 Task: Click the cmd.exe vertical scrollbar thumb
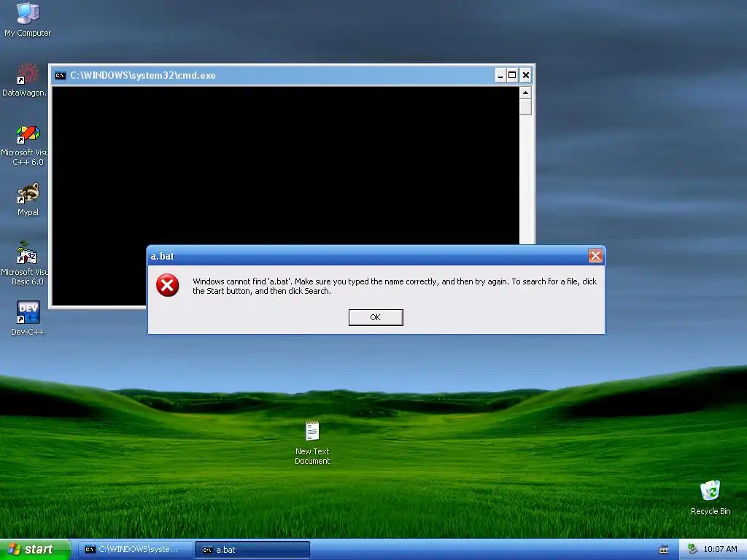[525, 106]
